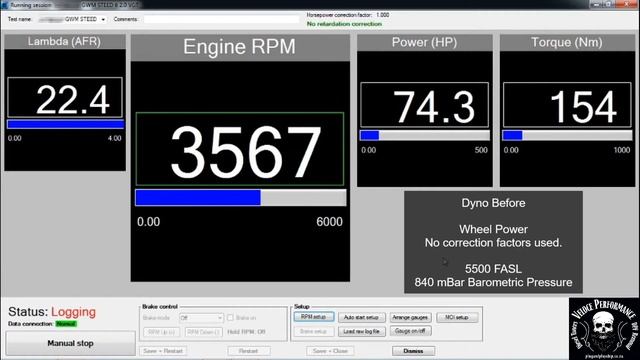Click the Save + Restart button
The height and width of the screenshot is (360, 640).
click(163, 351)
